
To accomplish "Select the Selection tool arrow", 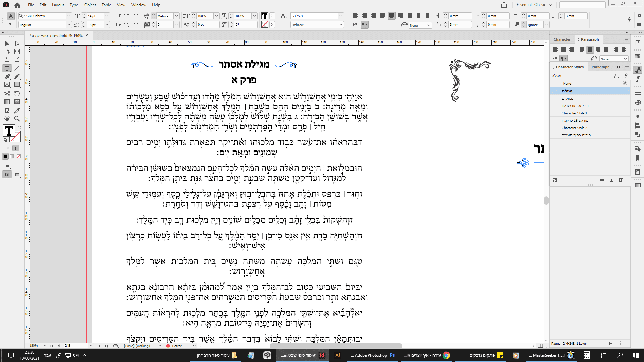I will click(x=7, y=44).
